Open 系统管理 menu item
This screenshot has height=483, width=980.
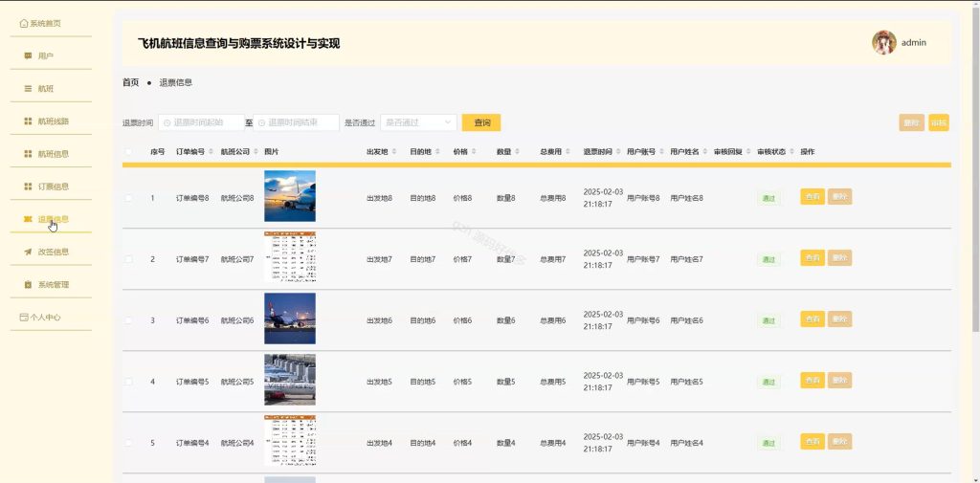51,284
